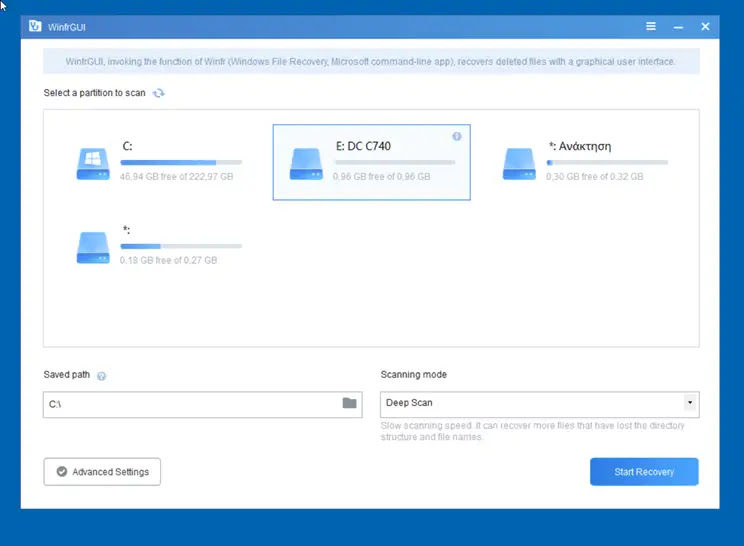Open the Scanning mode dropdown arrow

690,403
